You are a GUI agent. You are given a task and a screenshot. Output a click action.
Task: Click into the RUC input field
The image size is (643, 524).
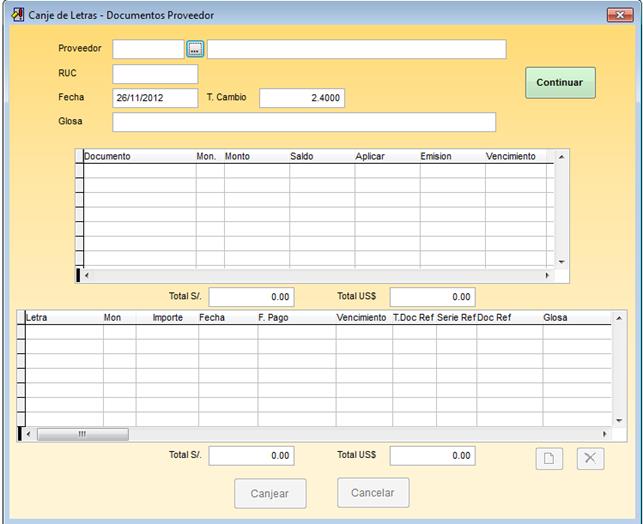[155, 74]
